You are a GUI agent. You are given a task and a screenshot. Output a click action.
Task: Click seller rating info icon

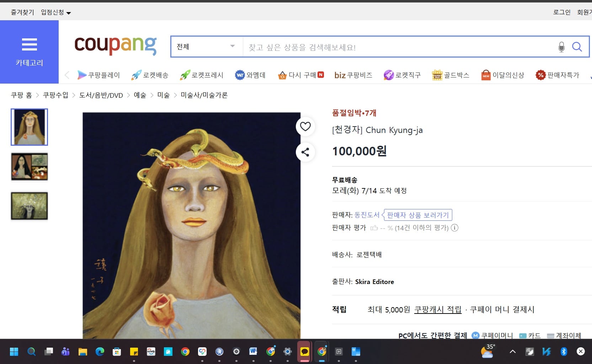click(454, 228)
